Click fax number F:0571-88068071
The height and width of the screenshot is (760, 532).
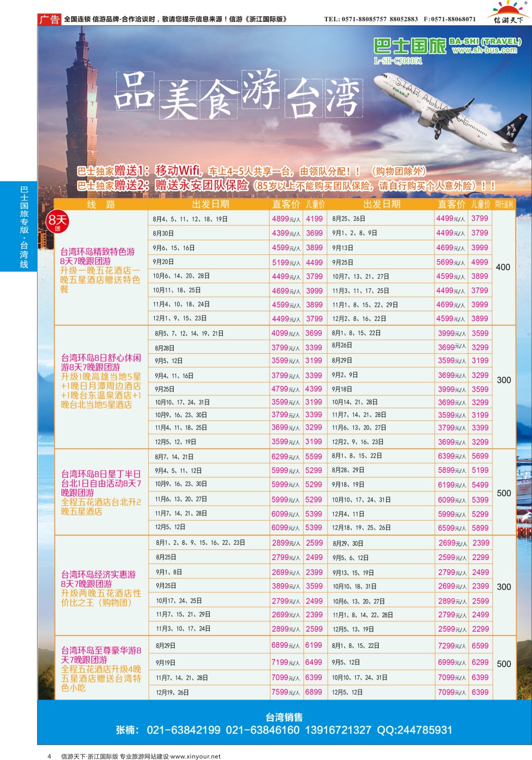[450, 19]
